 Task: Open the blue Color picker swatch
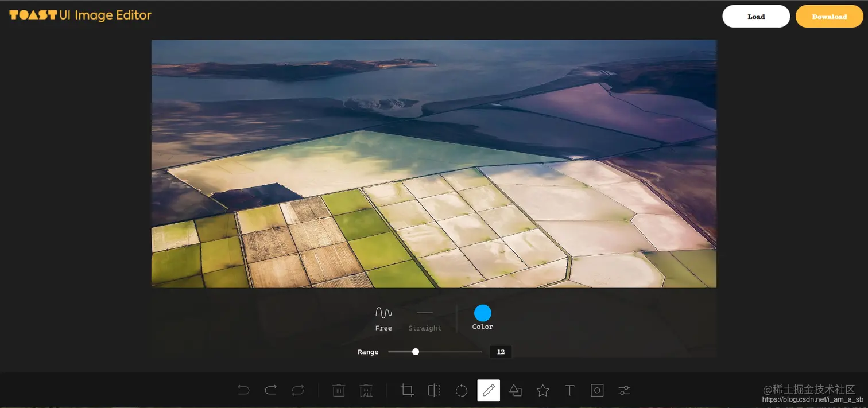point(483,313)
